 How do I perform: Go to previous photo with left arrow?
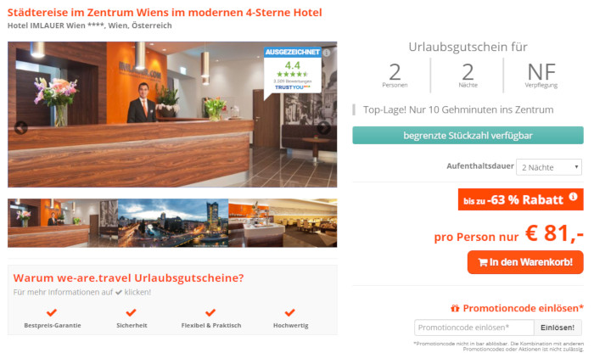point(21,127)
